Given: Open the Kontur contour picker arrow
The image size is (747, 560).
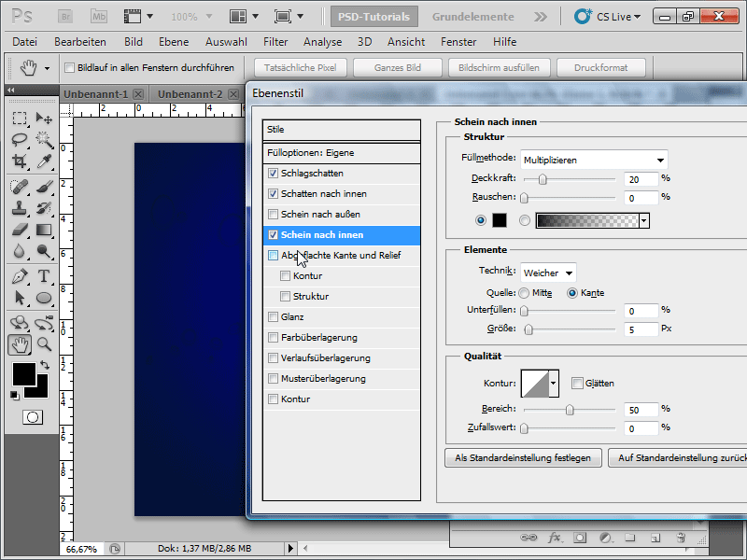Looking at the screenshot, I should [554, 383].
